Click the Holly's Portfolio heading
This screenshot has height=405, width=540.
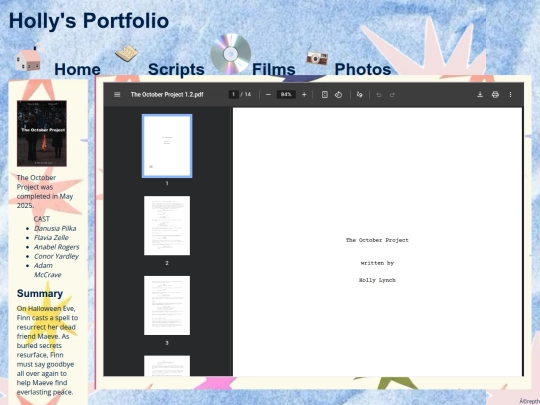[89, 21]
